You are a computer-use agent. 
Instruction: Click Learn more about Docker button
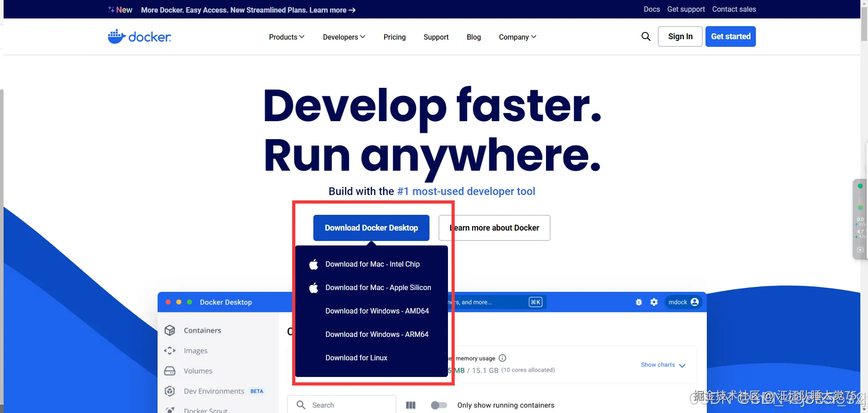pos(494,228)
